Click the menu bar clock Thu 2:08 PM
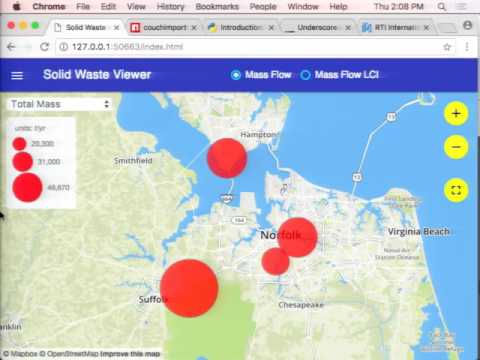The image size is (480, 360). click(399, 7)
